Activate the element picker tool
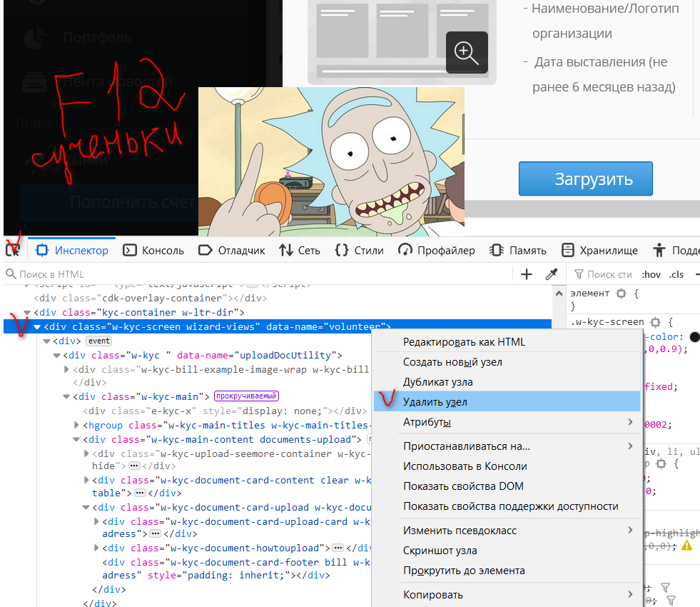 (x=12, y=250)
